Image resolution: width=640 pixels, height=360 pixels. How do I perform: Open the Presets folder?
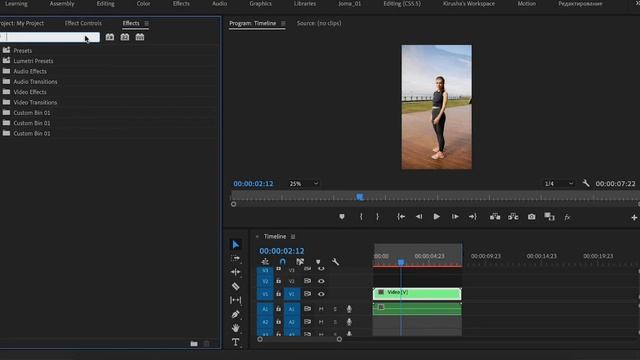coord(22,51)
